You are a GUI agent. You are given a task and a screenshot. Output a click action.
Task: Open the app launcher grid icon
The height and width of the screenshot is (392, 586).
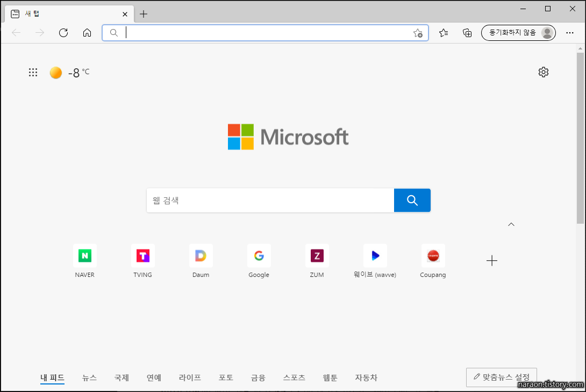(x=33, y=73)
